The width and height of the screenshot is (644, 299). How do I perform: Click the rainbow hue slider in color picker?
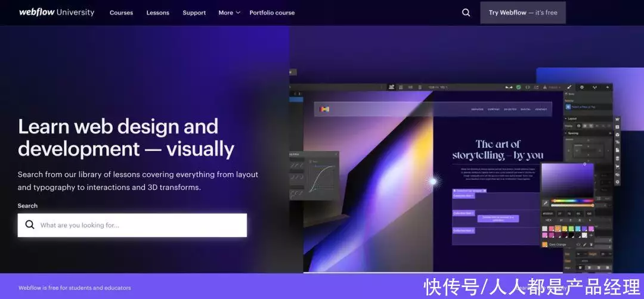572,201
